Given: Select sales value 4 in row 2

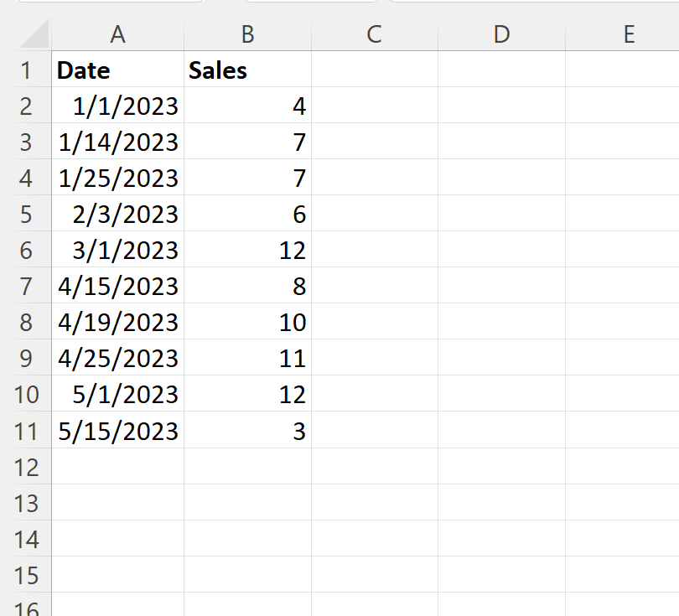Looking at the screenshot, I should 247,106.
